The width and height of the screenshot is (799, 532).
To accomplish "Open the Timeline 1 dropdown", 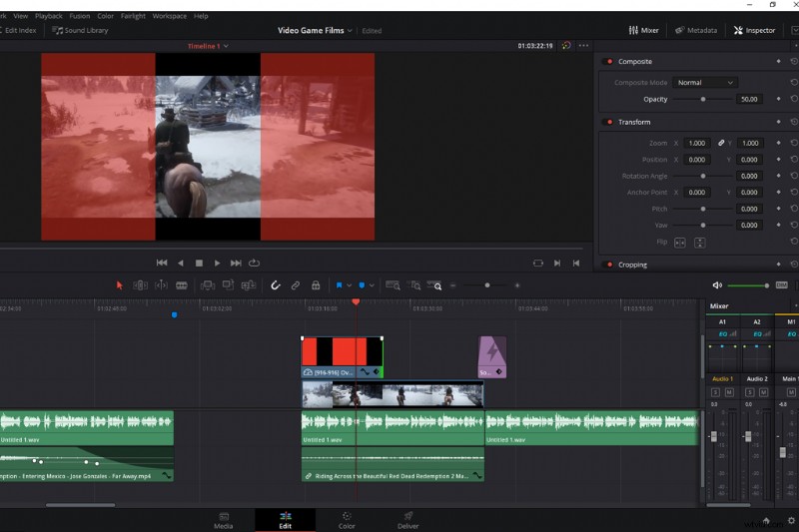I will click(x=226, y=46).
